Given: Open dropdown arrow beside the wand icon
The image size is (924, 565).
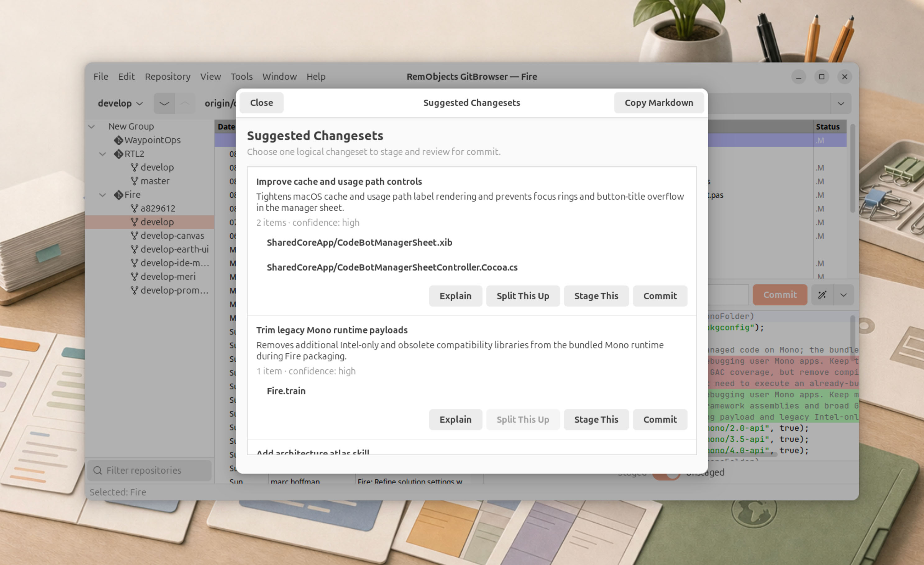Looking at the screenshot, I should 844,295.
